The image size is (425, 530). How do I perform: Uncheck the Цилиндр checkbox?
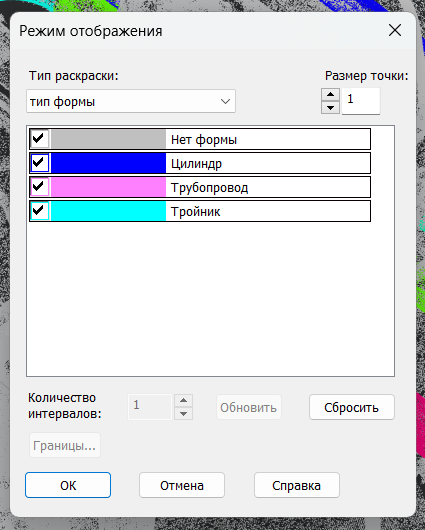pos(40,163)
